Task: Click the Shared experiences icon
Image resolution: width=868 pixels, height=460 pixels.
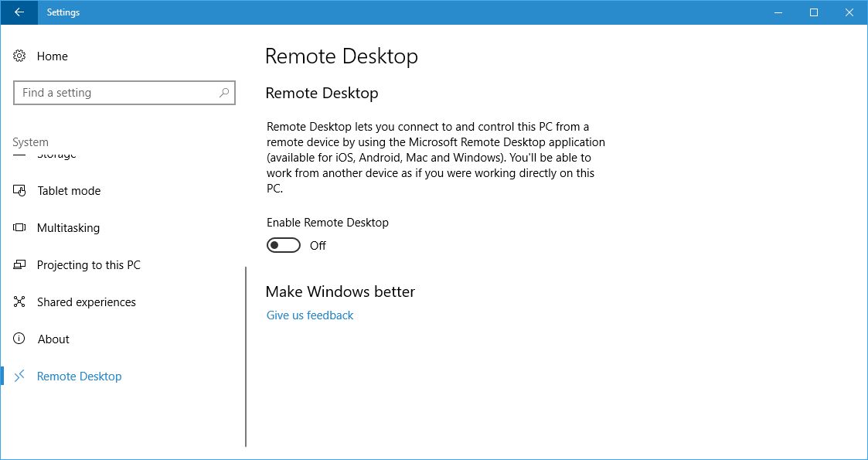Action: pyautogui.click(x=19, y=302)
